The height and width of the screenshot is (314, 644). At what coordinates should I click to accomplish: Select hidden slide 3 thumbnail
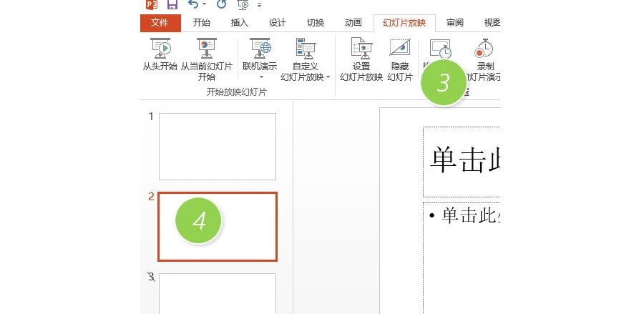[x=218, y=293]
